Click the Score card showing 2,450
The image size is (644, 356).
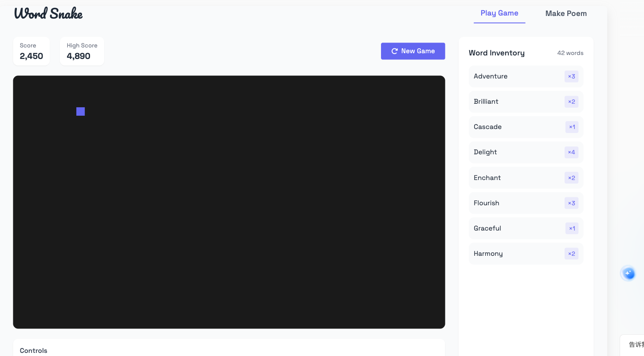tap(31, 51)
